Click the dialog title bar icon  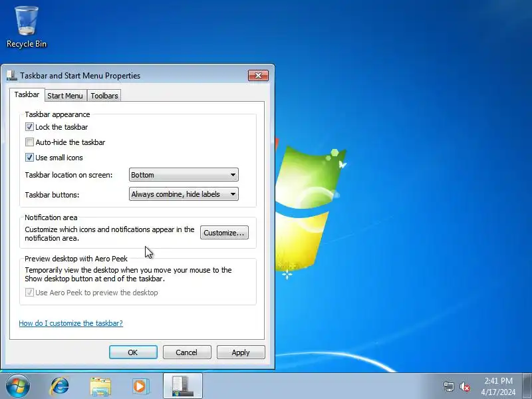pos(11,75)
